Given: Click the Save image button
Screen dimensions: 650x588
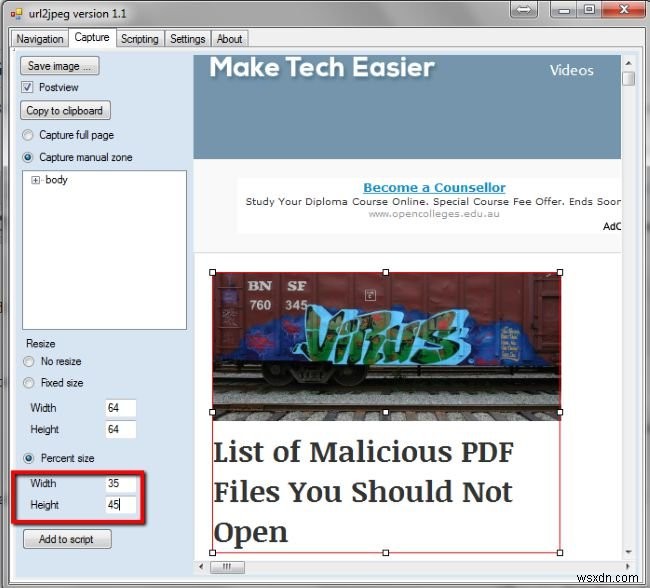Looking at the screenshot, I should click(x=60, y=66).
